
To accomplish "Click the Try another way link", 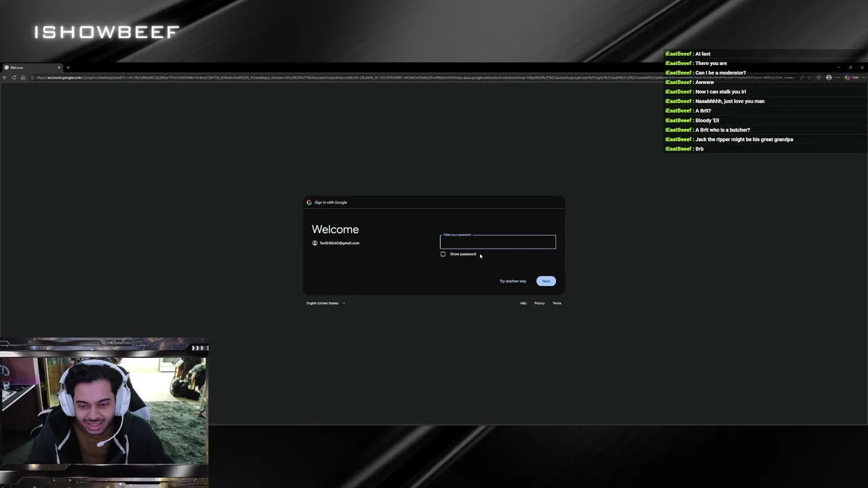I will tap(513, 281).
